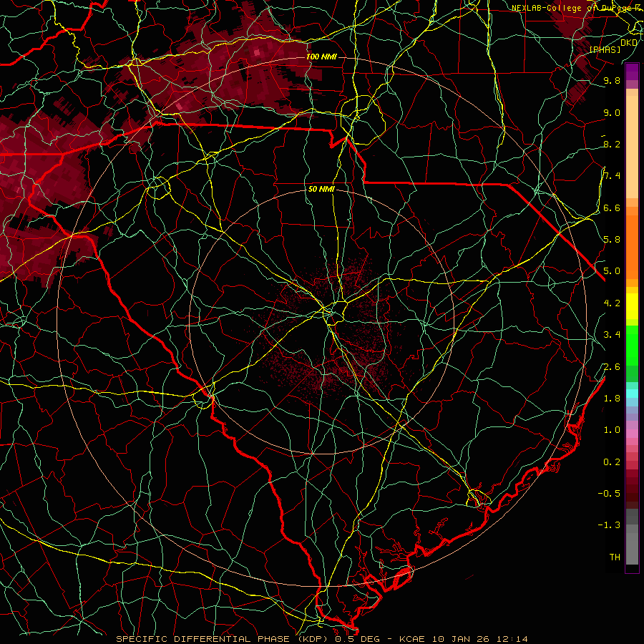Click the "0.5 DEG" elevation text
This screenshot has height=644, width=644.
pyautogui.click(x=356, y=639)
